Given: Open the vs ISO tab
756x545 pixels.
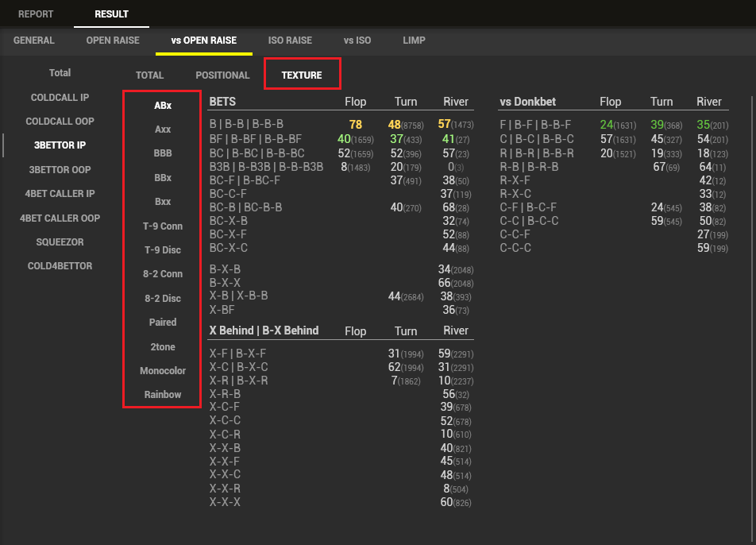Looking at the screenshot, I should (357, 41).
